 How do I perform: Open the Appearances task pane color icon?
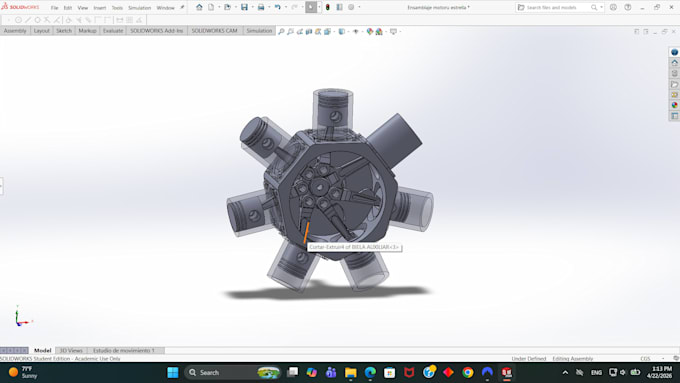pyautogui.click(x=674, y=105)
